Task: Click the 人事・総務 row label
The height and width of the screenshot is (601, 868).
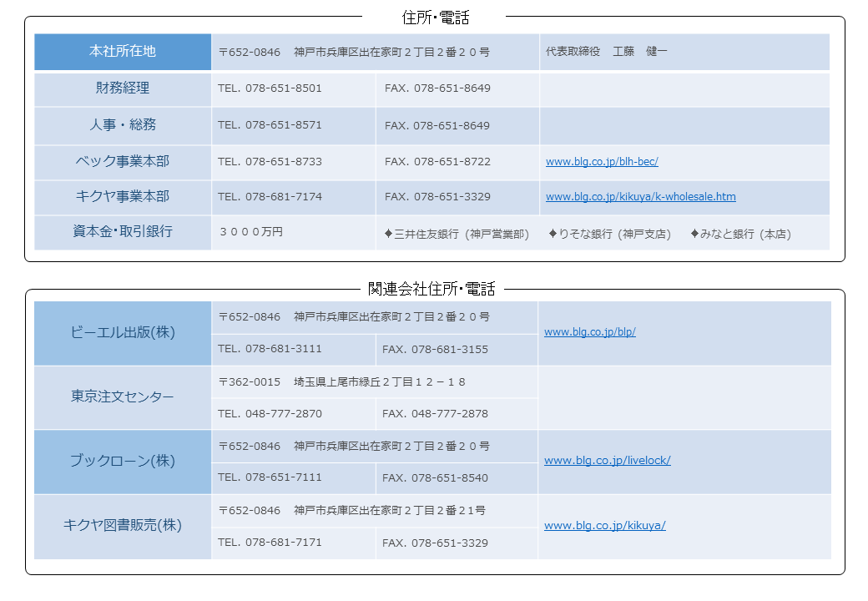Action: pos(123,124)
